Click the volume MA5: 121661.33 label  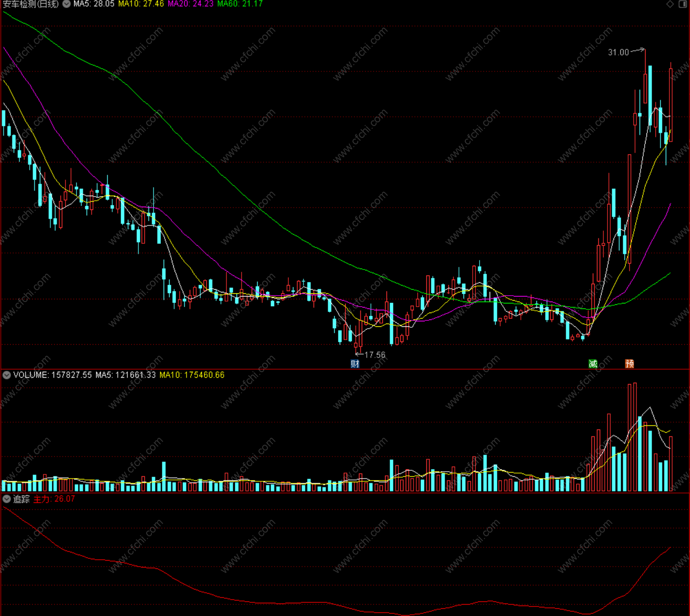pyautogui.click(x=126, y=375)
